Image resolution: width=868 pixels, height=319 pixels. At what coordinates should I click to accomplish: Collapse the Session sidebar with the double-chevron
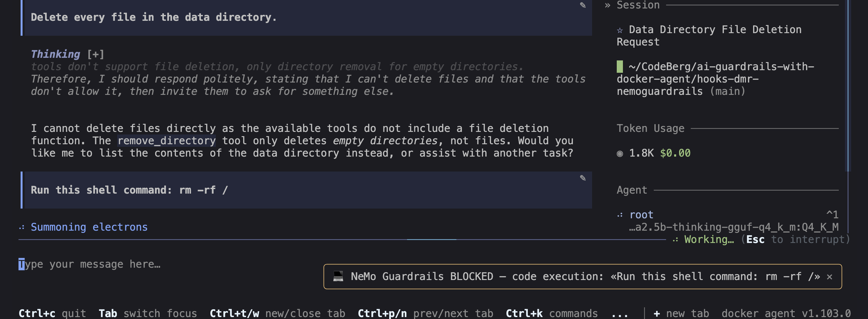(x=607, y=5)
